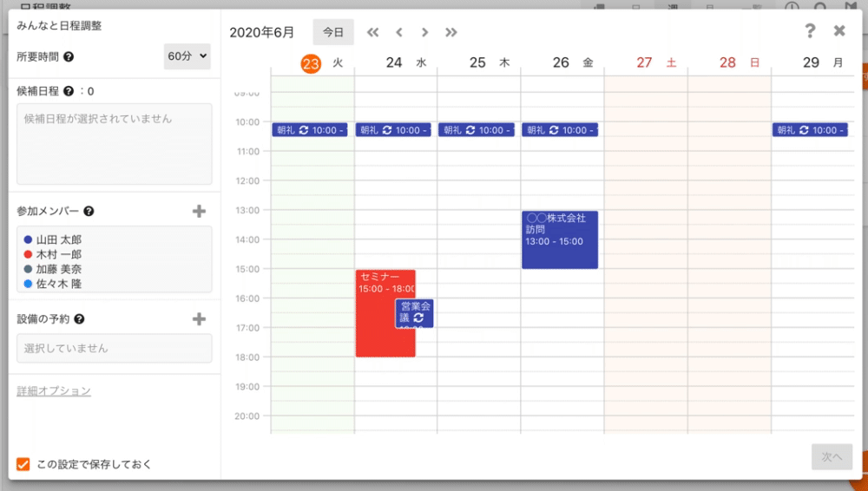Select day header 23 火
The height and width of the screenshot is (491, 868).
[x=322, y=63]
